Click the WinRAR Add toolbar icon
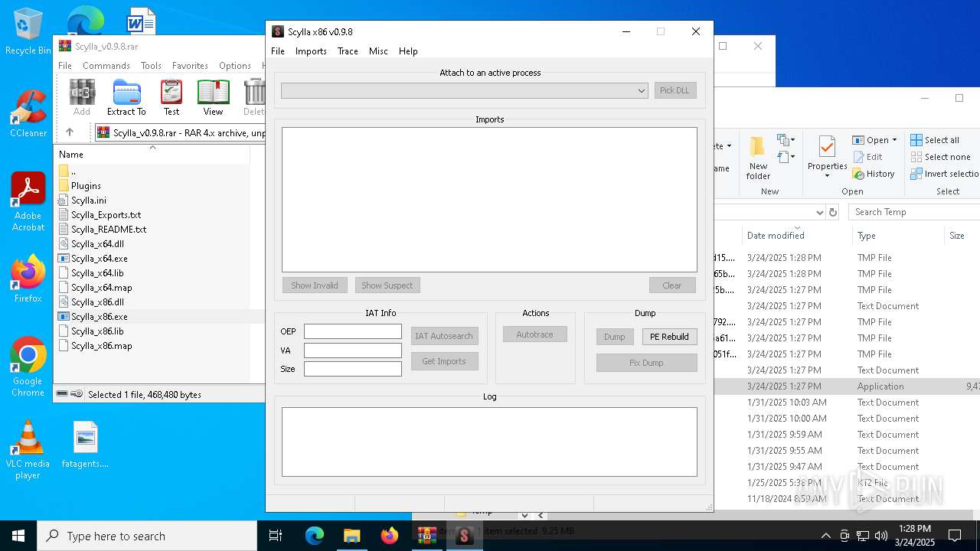Screen dimensions: 980x551 click(82, 97)
